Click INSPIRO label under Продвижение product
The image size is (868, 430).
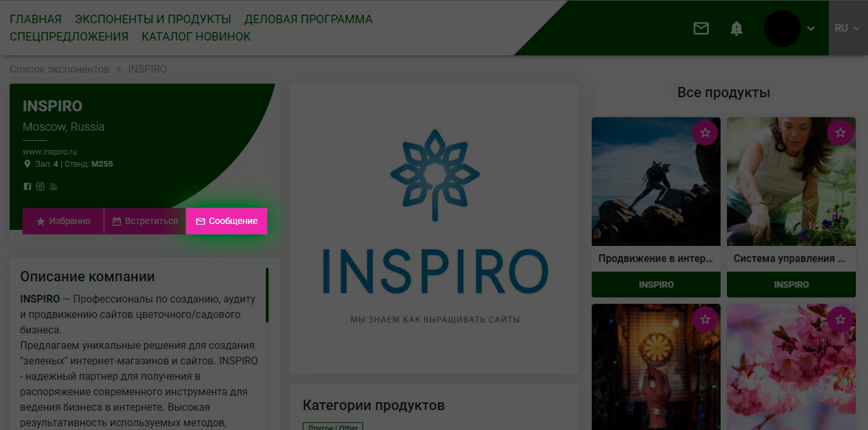(656, 285)
